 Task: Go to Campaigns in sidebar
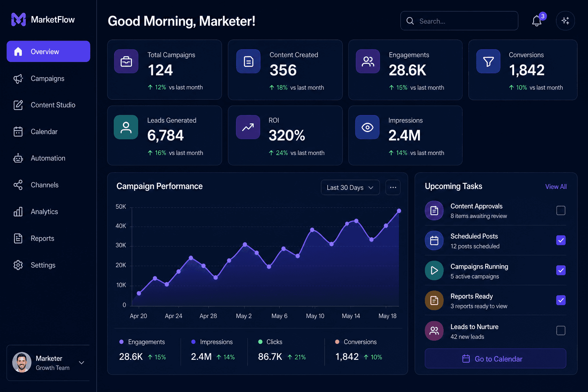[x=48, y=78]
